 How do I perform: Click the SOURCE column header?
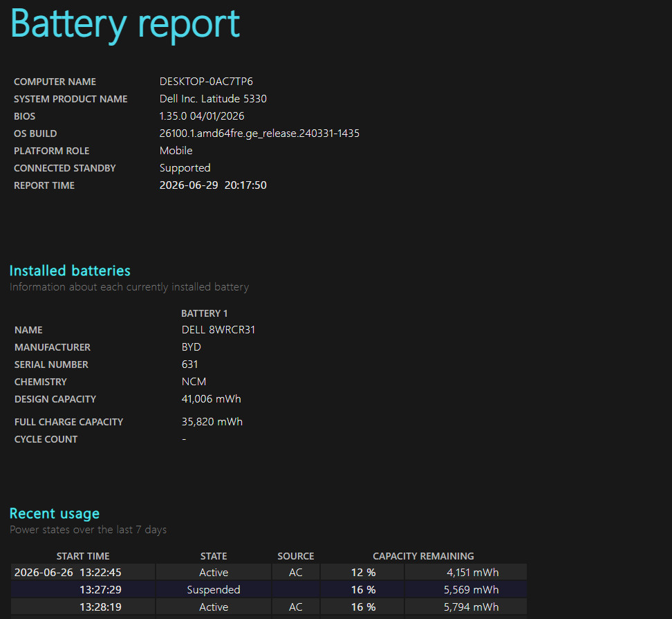(296, 556)
